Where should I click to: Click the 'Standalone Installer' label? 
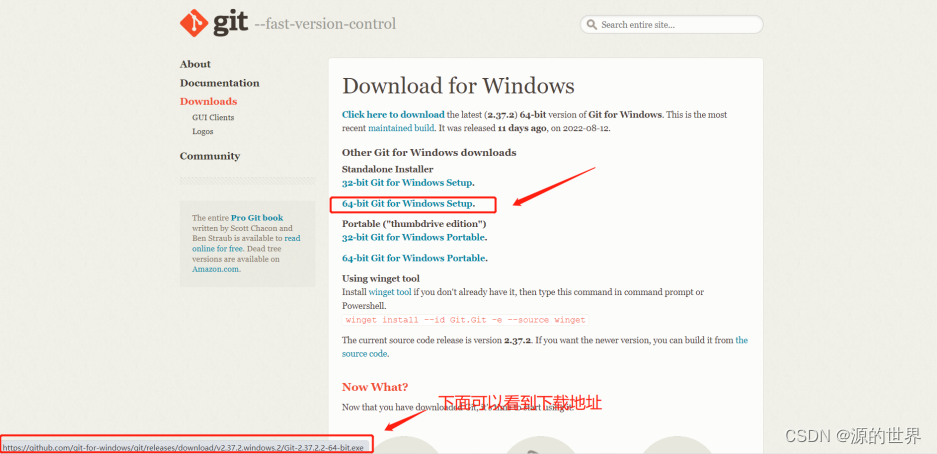387,170
